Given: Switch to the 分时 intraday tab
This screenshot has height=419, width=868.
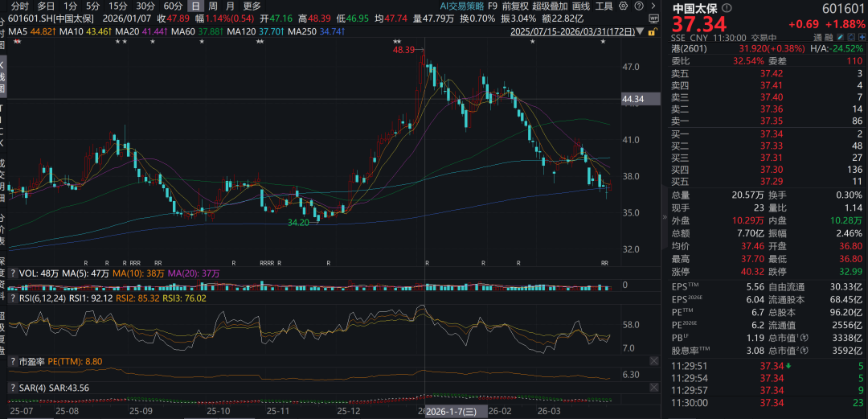Looking at the screenshot, I should coord(20,6).
